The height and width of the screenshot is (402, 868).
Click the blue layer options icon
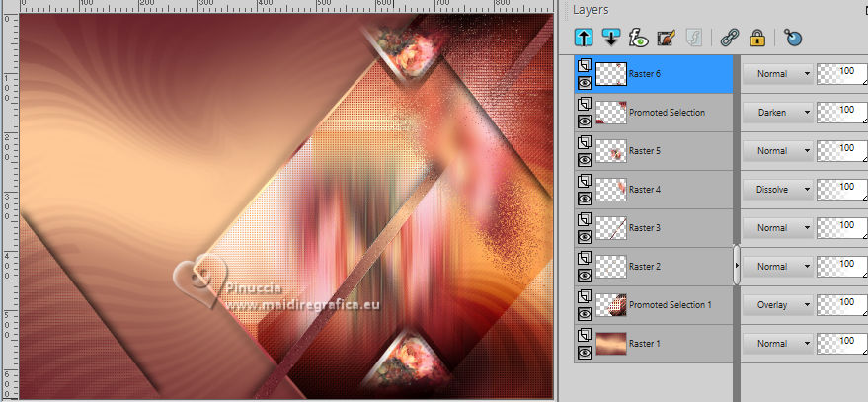click(793, 38)
